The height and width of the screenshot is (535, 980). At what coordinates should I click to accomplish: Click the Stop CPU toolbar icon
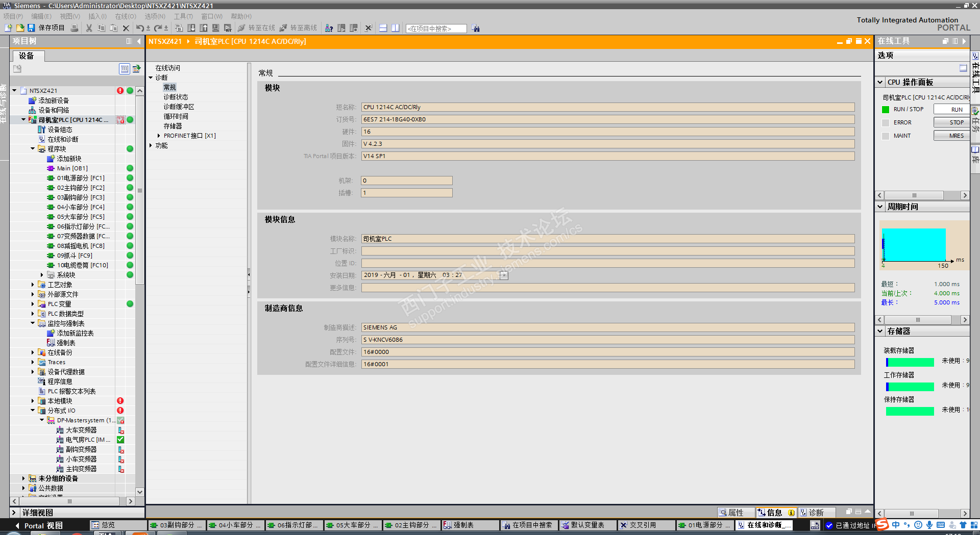point(354,28)
